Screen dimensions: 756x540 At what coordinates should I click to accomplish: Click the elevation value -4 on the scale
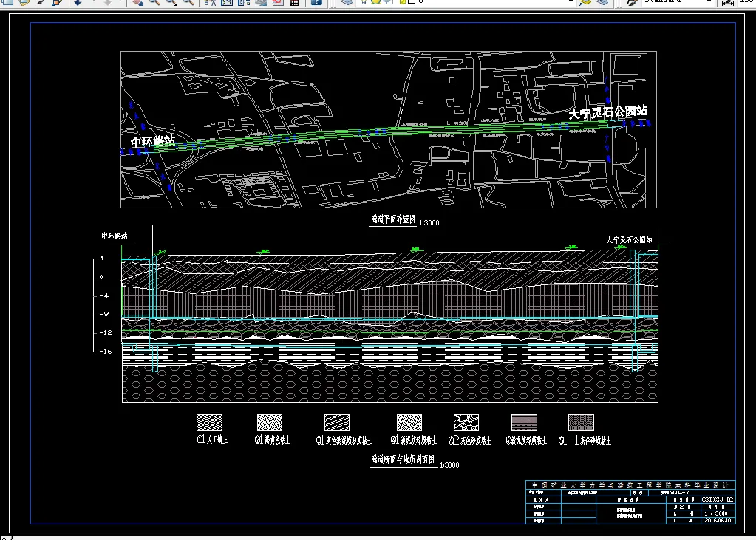tap(103, 295)
